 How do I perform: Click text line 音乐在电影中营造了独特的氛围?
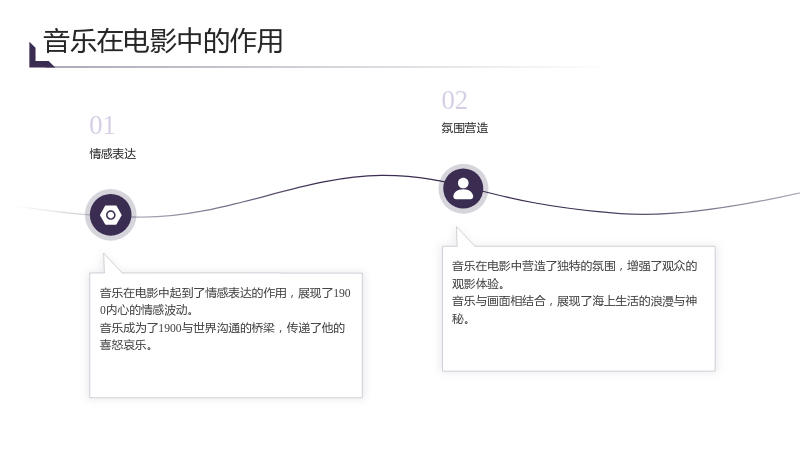(534, 266)
